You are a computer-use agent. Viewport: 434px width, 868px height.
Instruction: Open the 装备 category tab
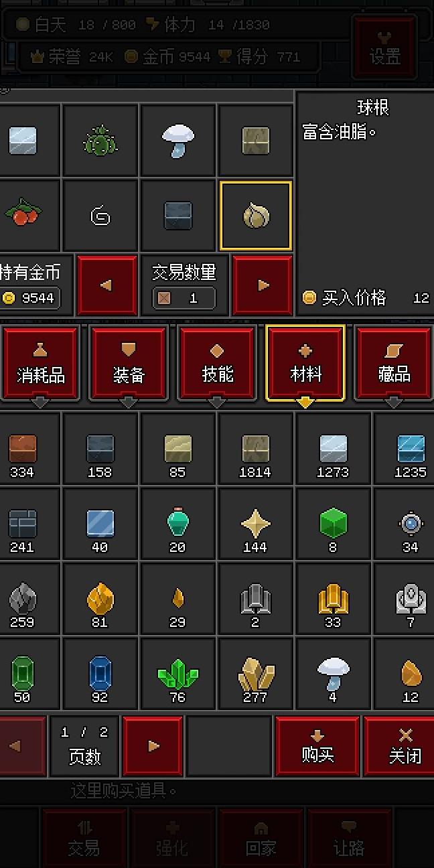pos(129,364)
